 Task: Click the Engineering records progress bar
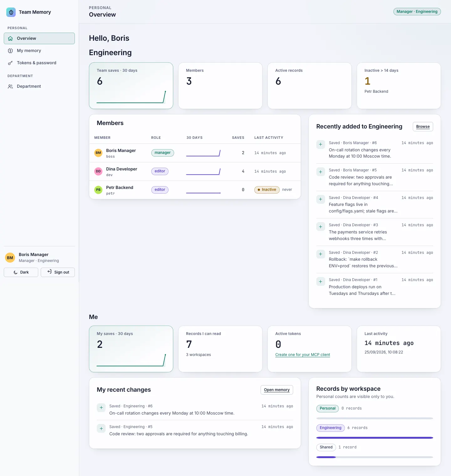pos(375,438)
